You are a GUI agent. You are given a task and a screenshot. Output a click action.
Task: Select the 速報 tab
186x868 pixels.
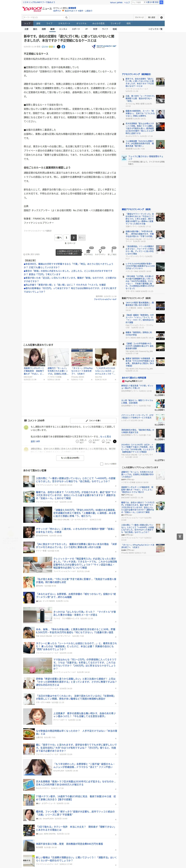point(38,24)
